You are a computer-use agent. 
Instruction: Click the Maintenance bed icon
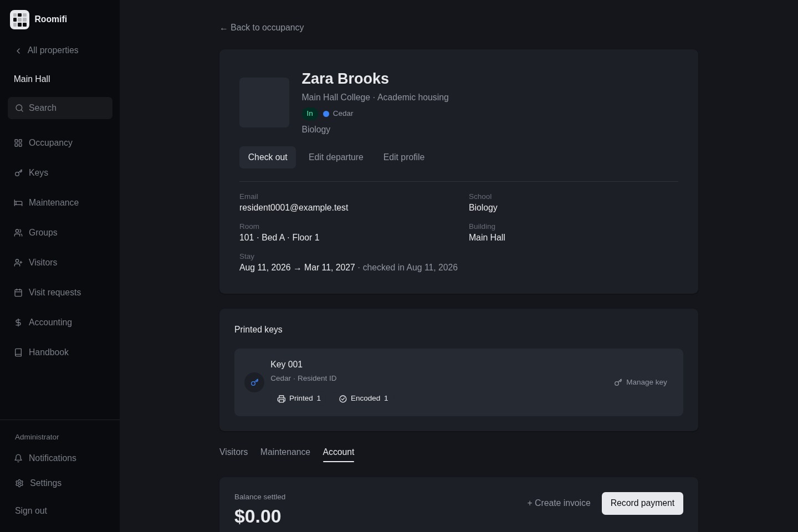tap(18, 203)
